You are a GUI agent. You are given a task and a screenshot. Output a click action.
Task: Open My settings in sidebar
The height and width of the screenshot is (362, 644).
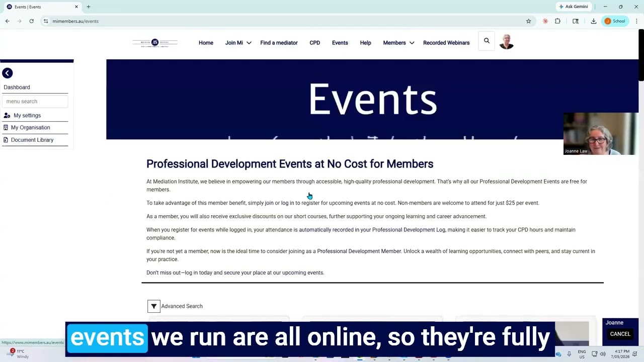(x=27, y=116)
